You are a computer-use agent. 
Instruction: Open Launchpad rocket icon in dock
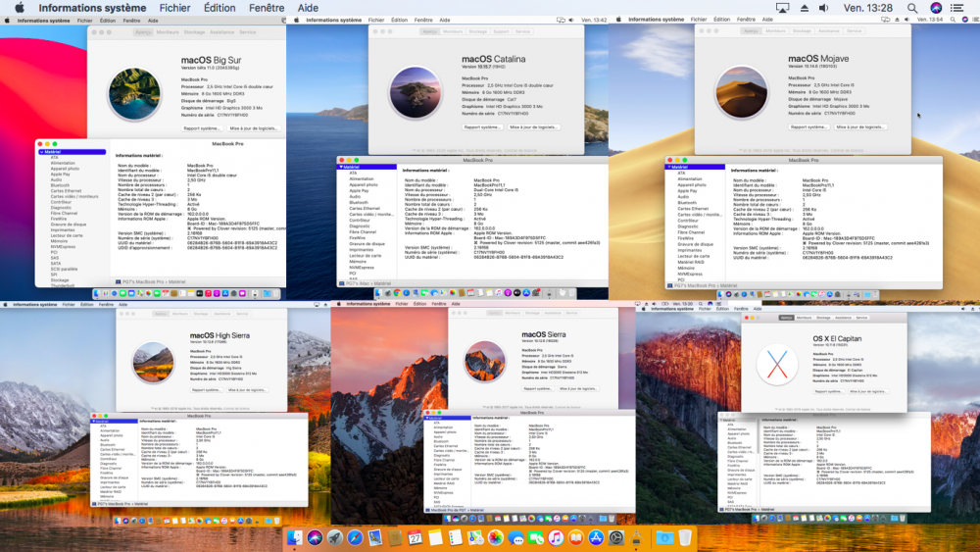(x=334, y=537)
